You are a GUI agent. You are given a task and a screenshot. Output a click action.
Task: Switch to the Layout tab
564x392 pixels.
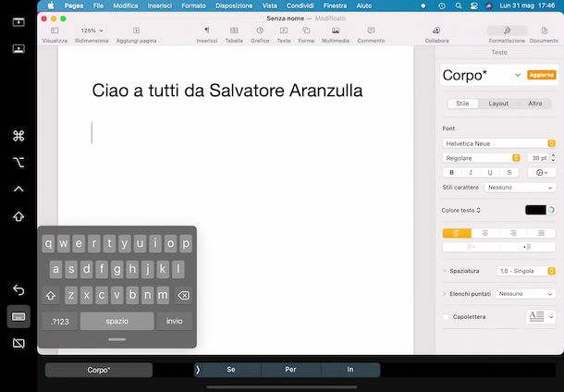click(498, 104)
